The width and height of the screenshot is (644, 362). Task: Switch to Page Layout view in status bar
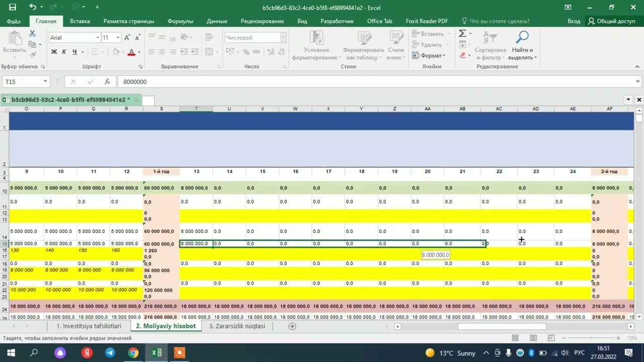point(533,338)
